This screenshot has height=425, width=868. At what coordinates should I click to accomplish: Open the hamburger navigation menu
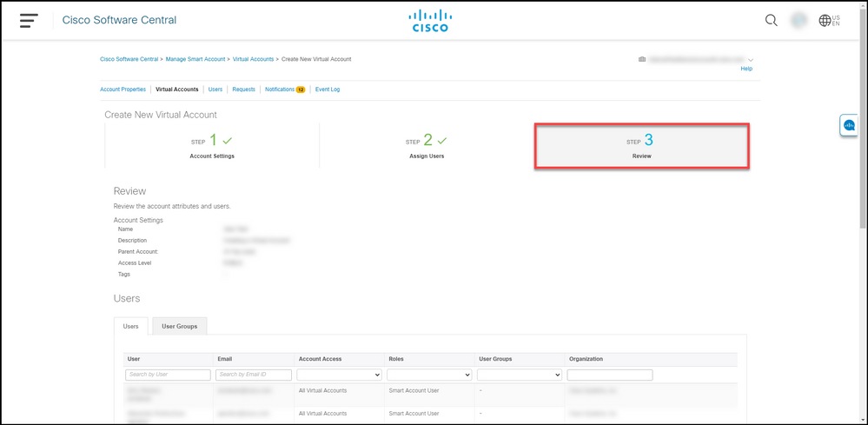tap(29, 21)
